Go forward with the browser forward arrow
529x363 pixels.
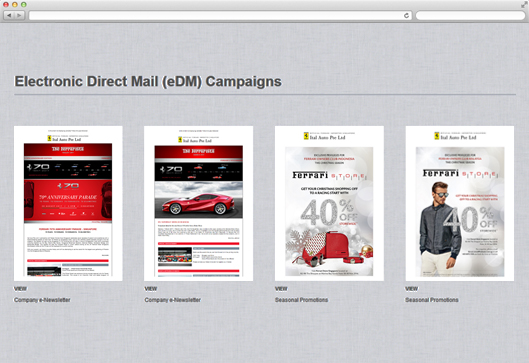coord(19,15)
